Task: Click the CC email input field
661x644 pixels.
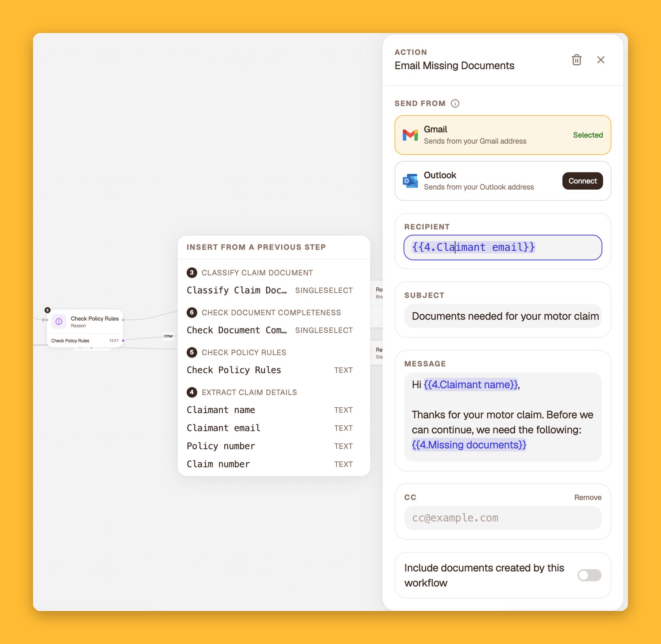Action: 503,518
